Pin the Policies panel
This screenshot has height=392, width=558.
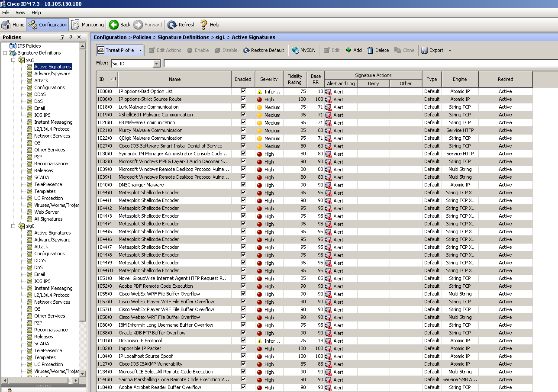71,37
